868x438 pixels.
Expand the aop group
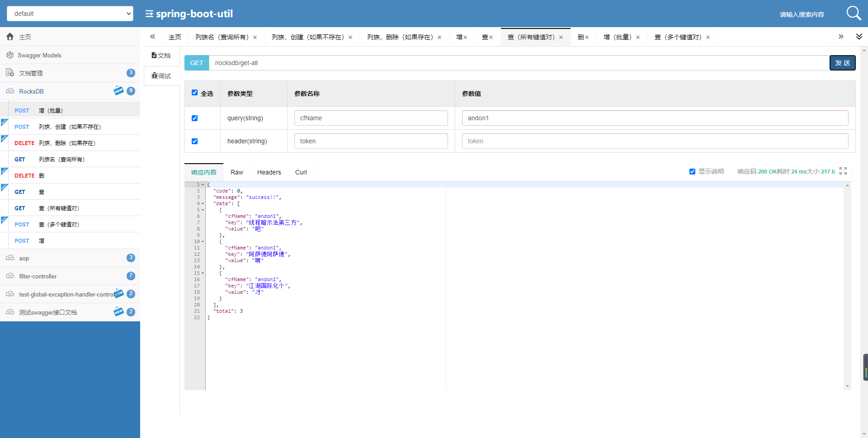[x=70, y=258]
